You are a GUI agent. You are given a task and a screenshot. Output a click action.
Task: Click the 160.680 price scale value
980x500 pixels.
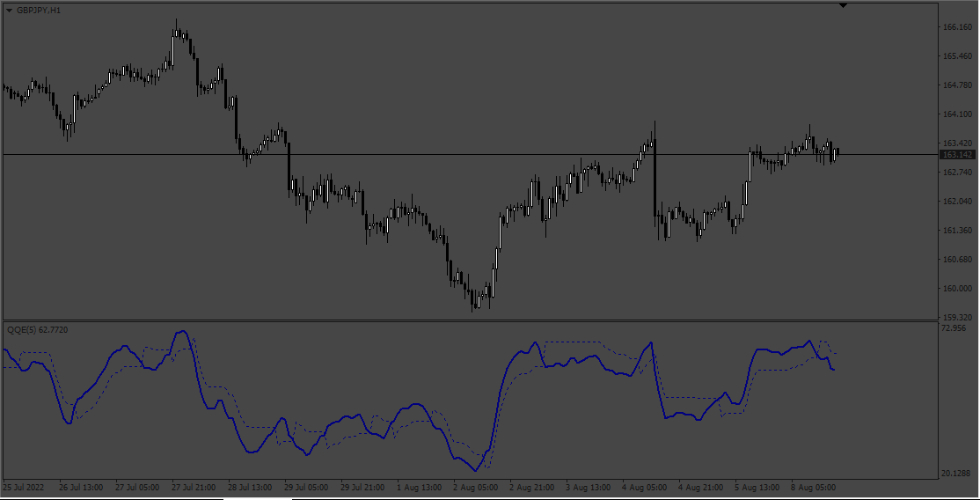tap(956, 260)
